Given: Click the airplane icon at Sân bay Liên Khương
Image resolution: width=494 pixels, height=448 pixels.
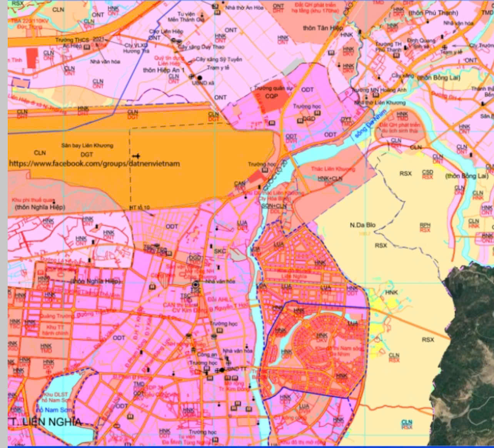Looking at the screenshot, I should point(135,156).
